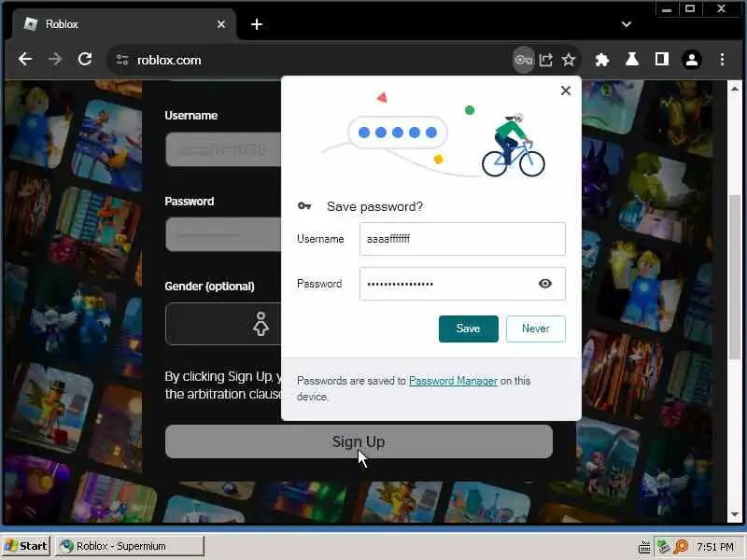This screenshot has height=560, width=747.
Task: Select the gender figure icon option
Action: click(x=261, y=324)
